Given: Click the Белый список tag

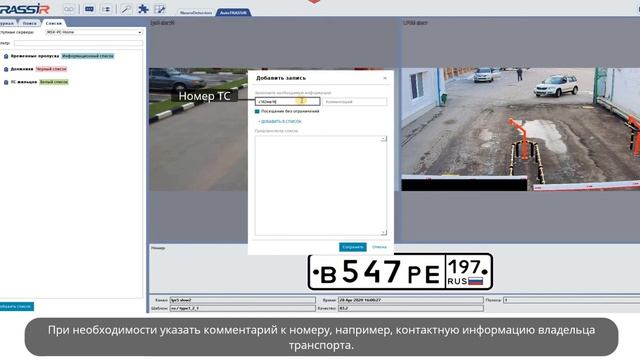Looking at the screenshot, I should (54, 82).
